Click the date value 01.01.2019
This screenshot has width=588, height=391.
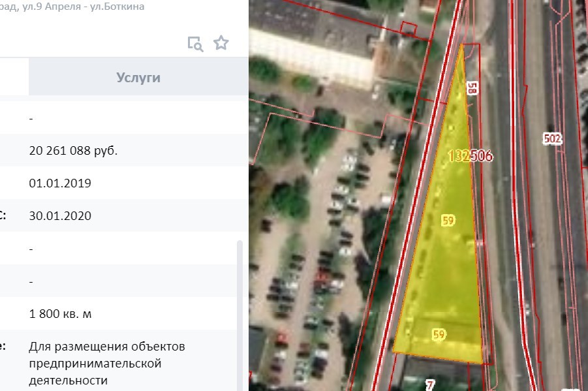pyautogui.click(x=60, y=183)
